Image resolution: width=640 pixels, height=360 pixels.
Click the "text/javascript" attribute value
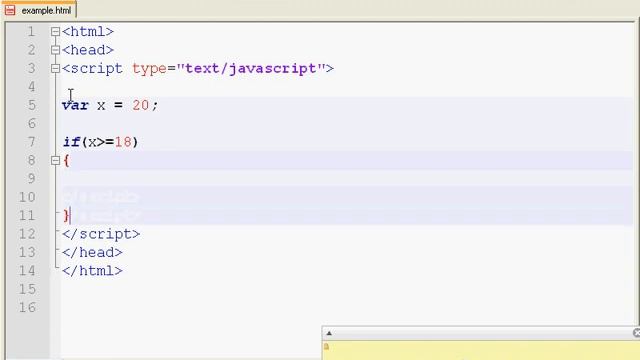point(251,69)
